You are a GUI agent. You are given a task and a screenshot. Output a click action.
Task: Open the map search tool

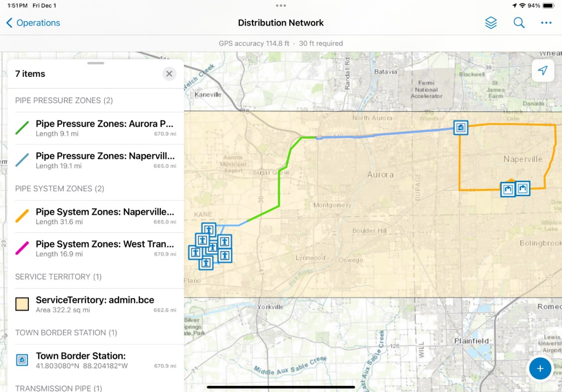click(519, 23)
